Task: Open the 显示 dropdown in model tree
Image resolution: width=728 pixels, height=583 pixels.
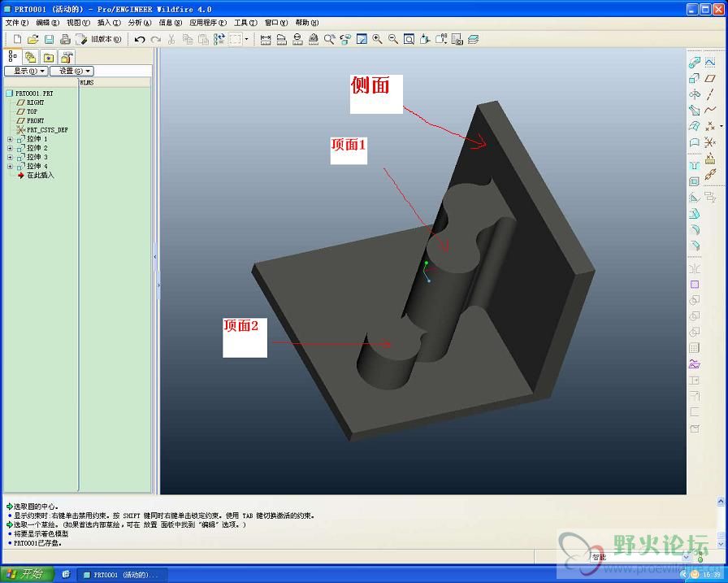Action: (x=27, y=71)
